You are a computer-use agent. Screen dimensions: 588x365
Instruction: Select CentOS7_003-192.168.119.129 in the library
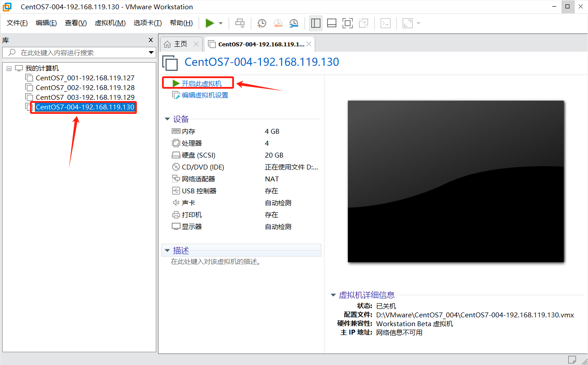[x=85, y=98]
